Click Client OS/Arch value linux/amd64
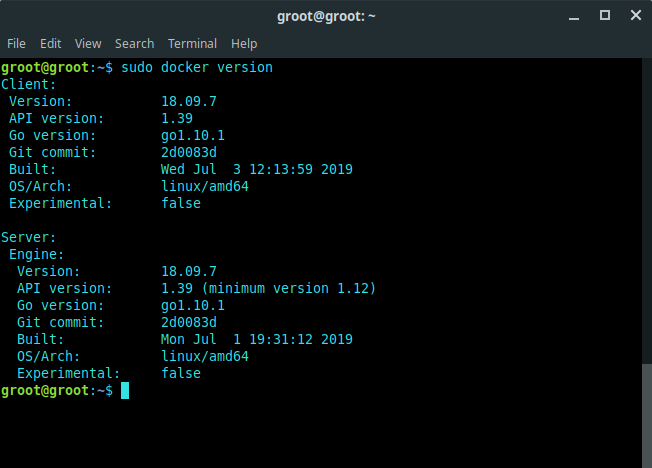 pyautogui.click(x=205, y=186)
